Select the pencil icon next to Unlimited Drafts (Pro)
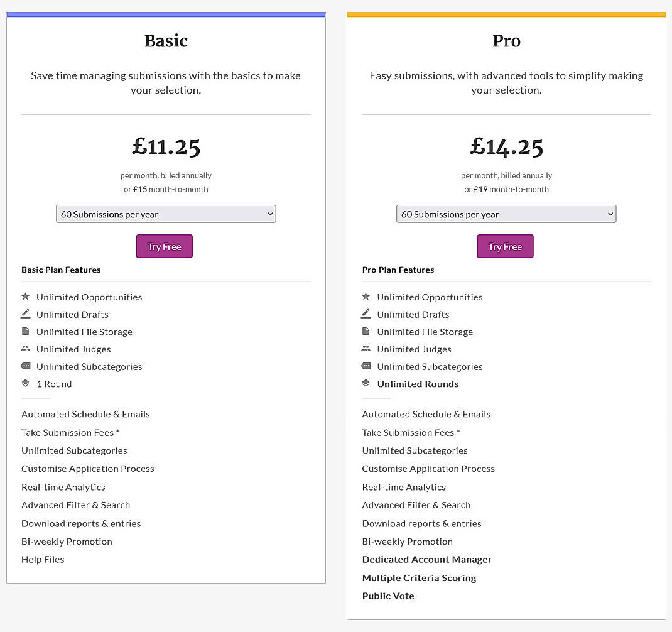This screenshot has width=672, height=632. coord(366,314)
